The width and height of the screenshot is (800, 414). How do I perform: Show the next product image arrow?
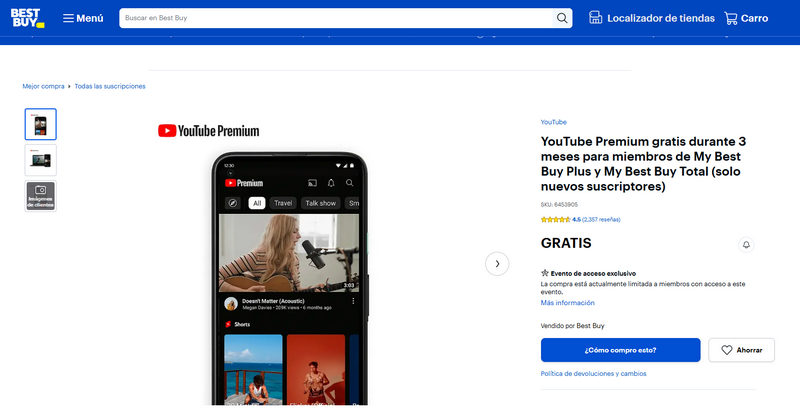pyautogui.click(x=497, y=263)
